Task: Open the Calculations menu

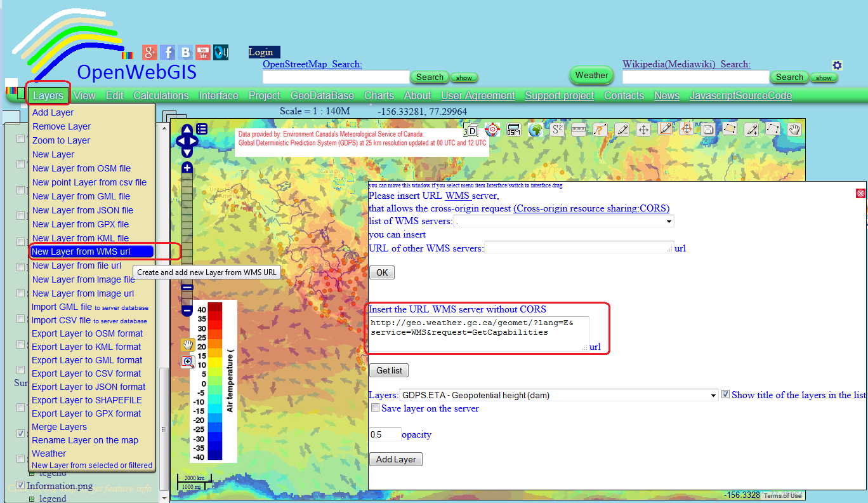Action: 161,95
